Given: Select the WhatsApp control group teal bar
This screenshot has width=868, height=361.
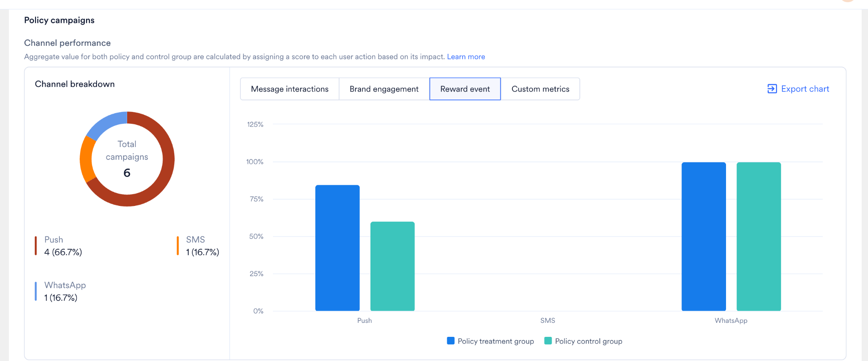Looking at the screenshot, I should pos(759,236).
